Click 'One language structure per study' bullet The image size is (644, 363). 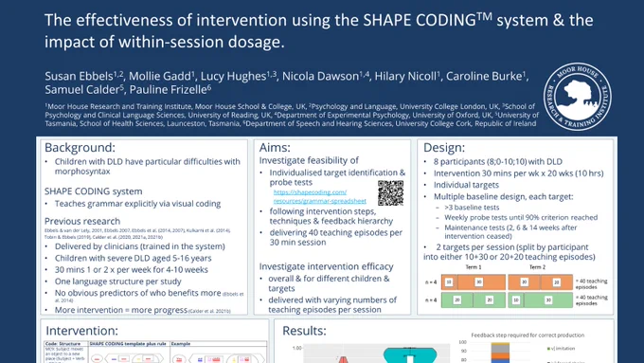117,281
